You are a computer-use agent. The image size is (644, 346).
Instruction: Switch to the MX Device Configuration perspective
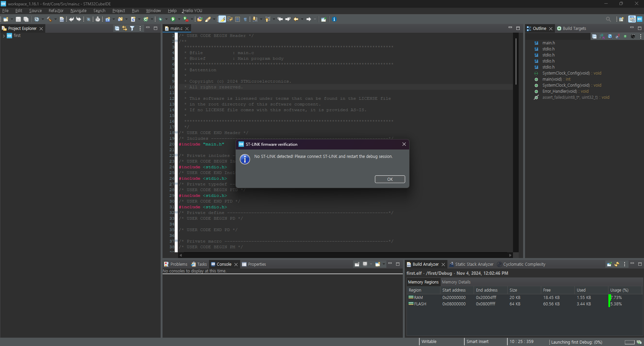[639, 19]
